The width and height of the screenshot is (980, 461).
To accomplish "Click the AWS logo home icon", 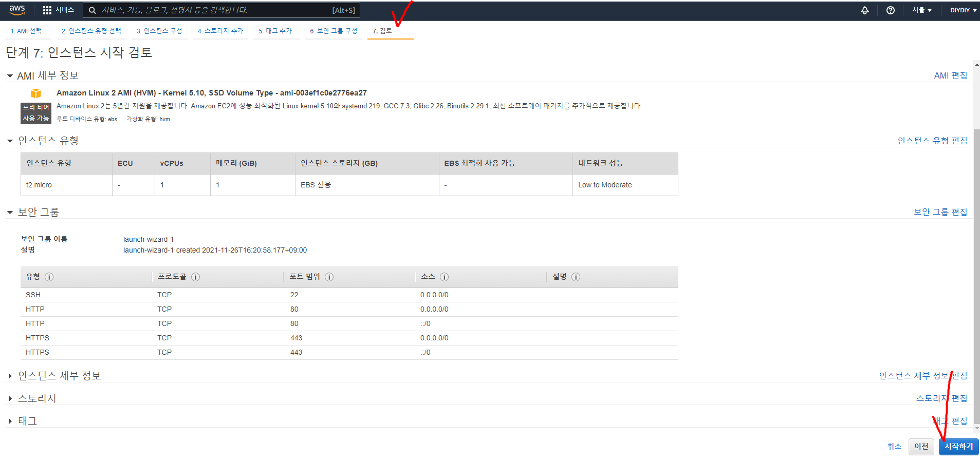I will pos(17,10).
